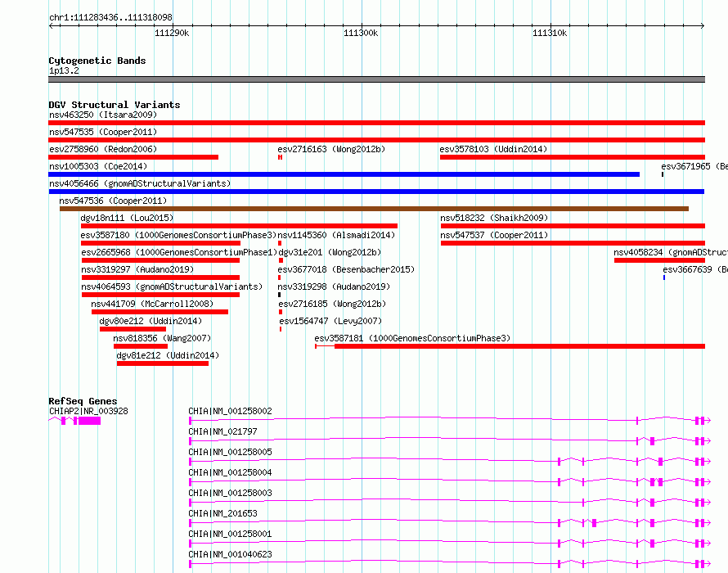Click esv3587180 (1000GenomesConsortiumPhase3) label
This screenshot has height=573, width=728.
tap(179, 235)
